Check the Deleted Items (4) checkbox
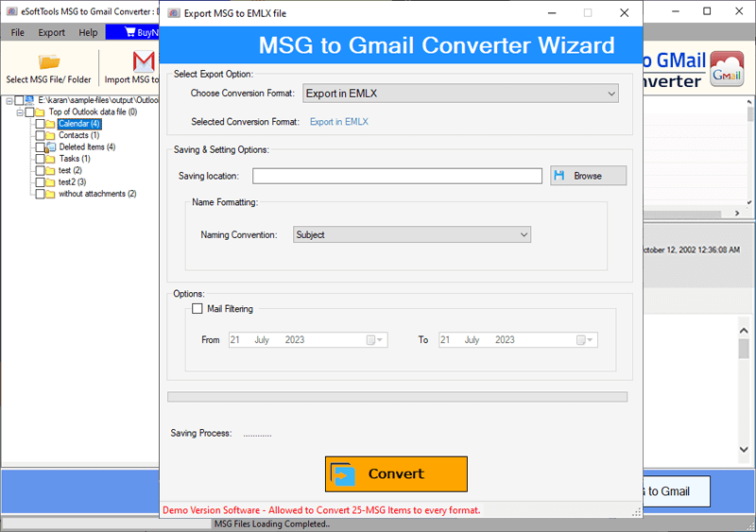Viewport: 756px width, 532px height. pyautogui.click(x=40, y=147)
